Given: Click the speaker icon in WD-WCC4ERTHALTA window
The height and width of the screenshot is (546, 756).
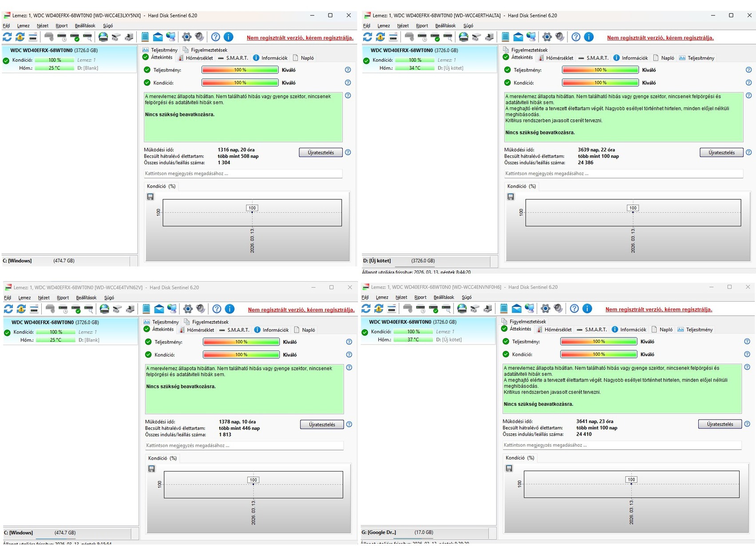Looking at the screenshot, I should click(x=560, y=37).
